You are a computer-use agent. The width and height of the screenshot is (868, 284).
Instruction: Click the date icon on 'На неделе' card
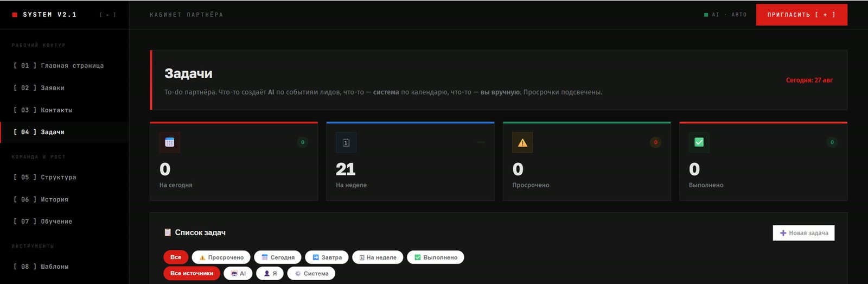(x=346, y=142)
